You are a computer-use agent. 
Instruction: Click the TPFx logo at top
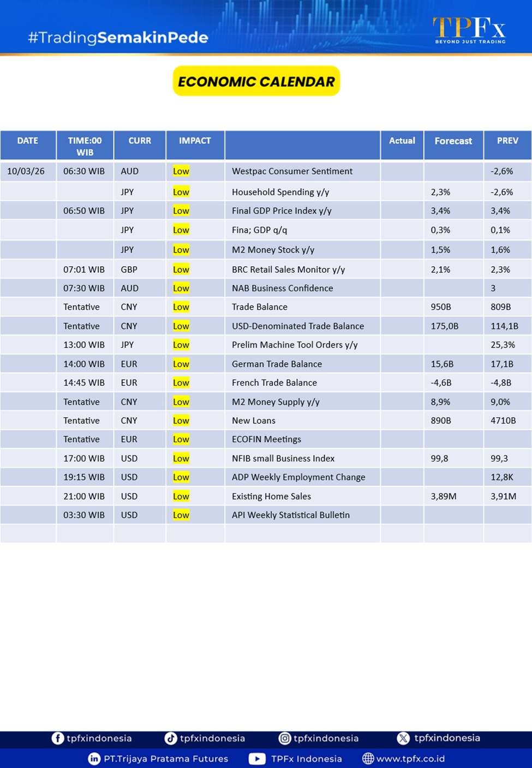click(469, 30)
